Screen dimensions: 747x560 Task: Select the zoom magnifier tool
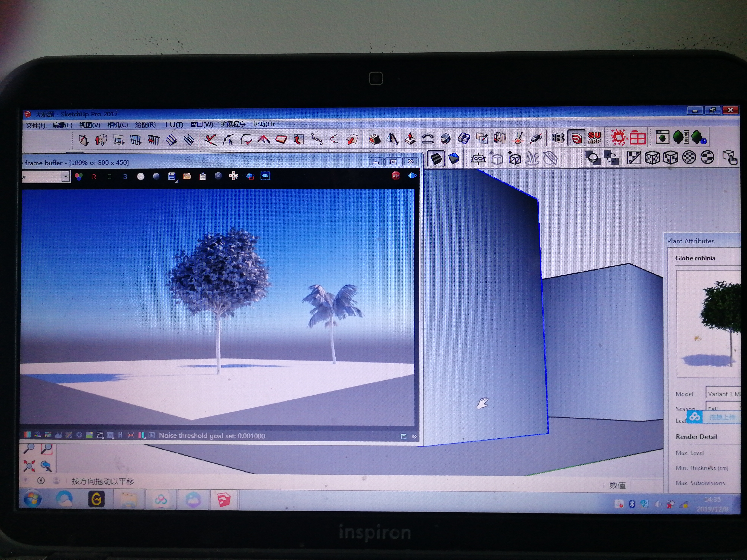click(29, 449)
